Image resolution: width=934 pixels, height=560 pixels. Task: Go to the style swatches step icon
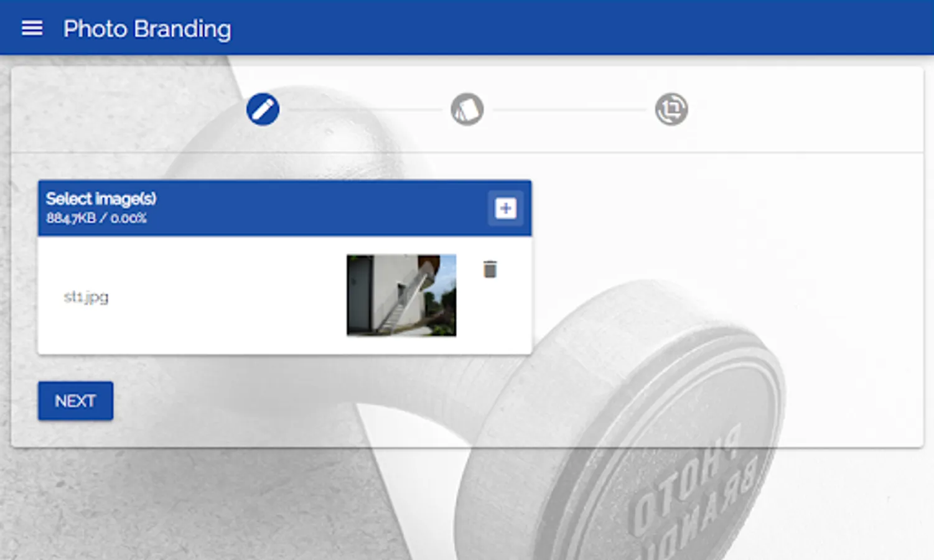coord(467,110)
